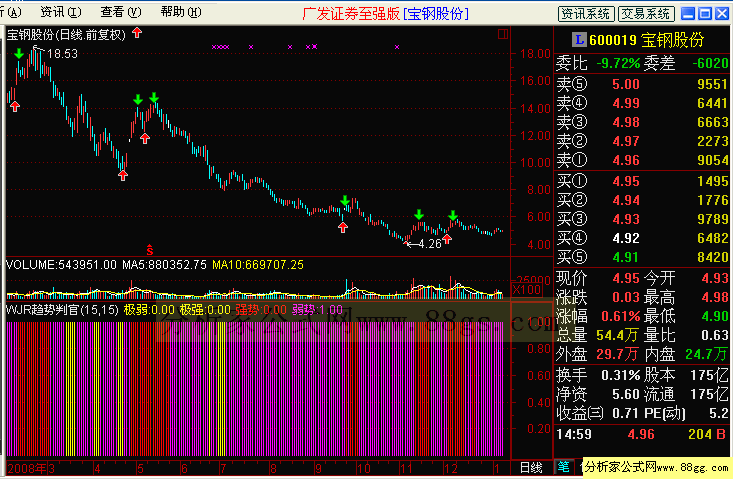
Task: Click the 18.53 high price label
Action: click(63, 54)
